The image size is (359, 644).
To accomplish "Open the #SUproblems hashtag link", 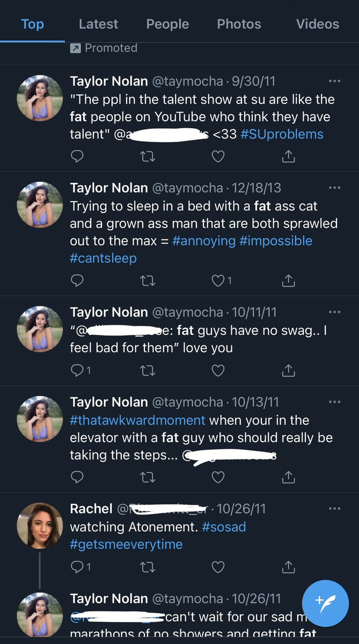I will click(282, 134).
